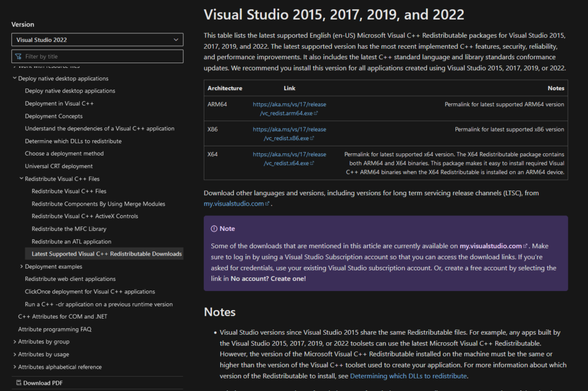The image size is (588, 391).
Task: Click the Link column header
Action: (x=289, y=88)
